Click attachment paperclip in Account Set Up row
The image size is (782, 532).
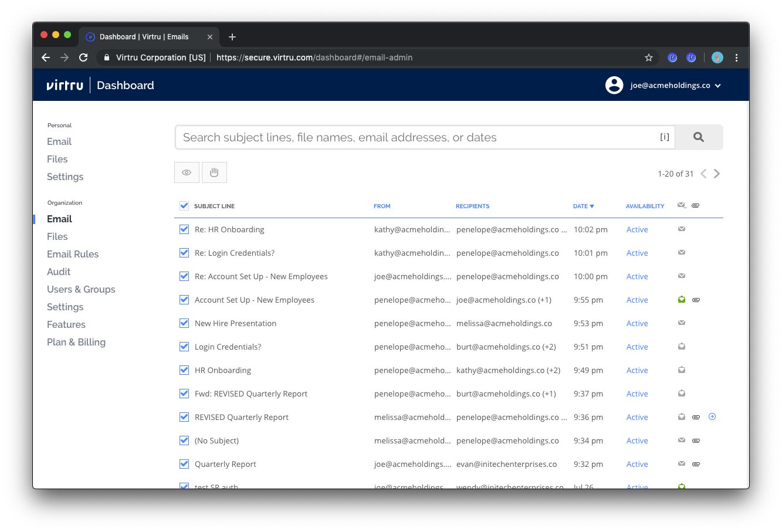coord(696,300)
